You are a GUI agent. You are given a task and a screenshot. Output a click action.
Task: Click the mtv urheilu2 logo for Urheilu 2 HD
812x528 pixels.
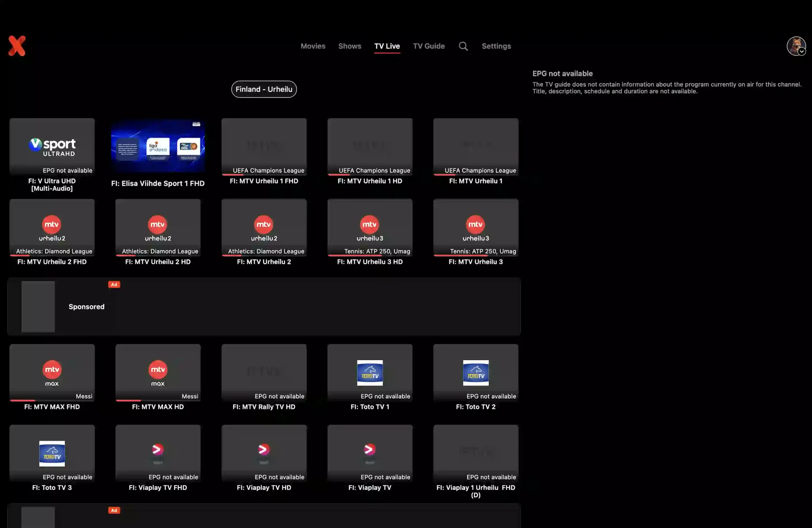coord(158,228)
